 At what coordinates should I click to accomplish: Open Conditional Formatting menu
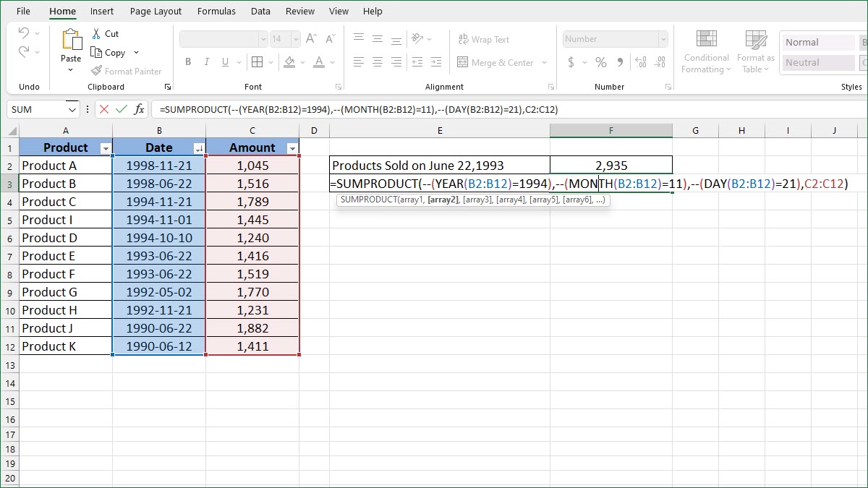[x=706, y=53]
